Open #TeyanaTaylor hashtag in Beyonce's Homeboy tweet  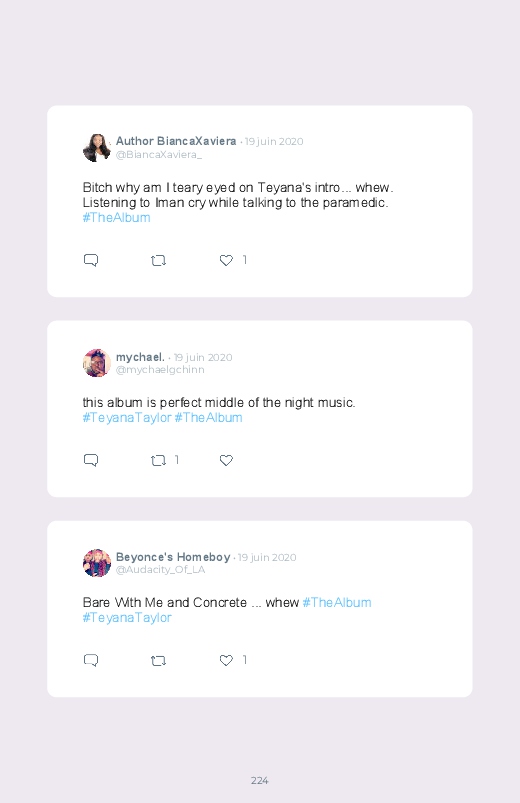127,618
